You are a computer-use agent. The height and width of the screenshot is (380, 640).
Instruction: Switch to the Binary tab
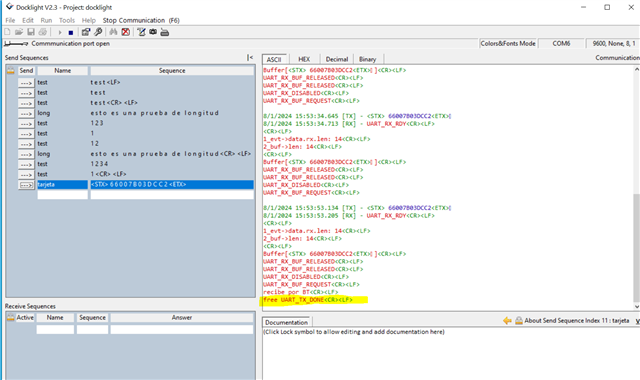click(367, 59)
